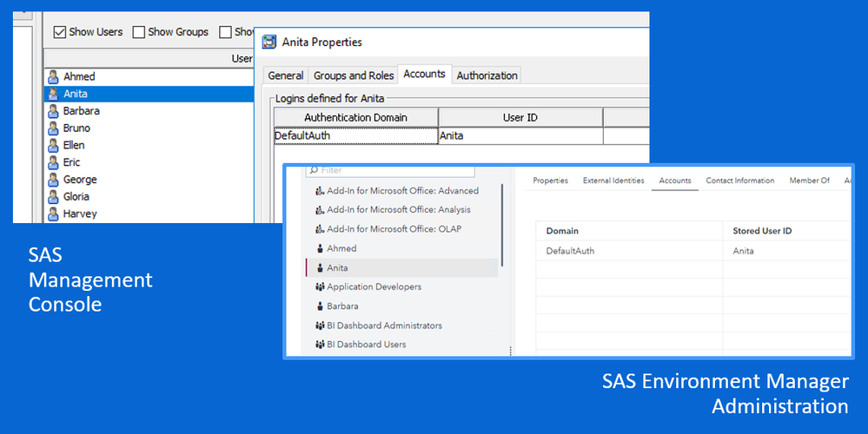Click Gloria's user icon in the user list
The height and width of the screenshot is (434, 868).
(53, 197)
